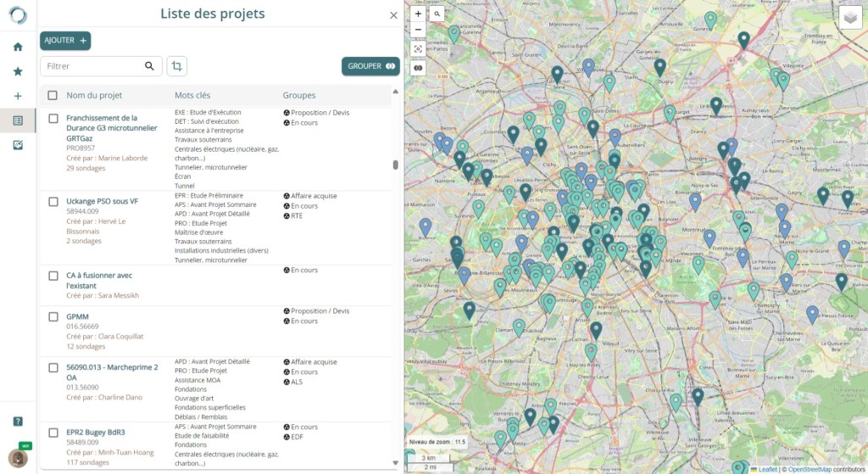Open favorites with the star icon

18,71
